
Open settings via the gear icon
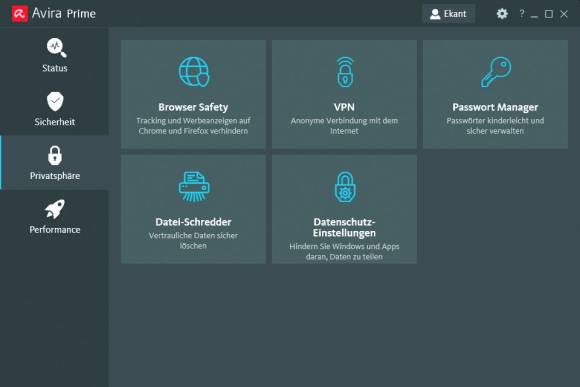pyautogui.click(x=502, y=14)
